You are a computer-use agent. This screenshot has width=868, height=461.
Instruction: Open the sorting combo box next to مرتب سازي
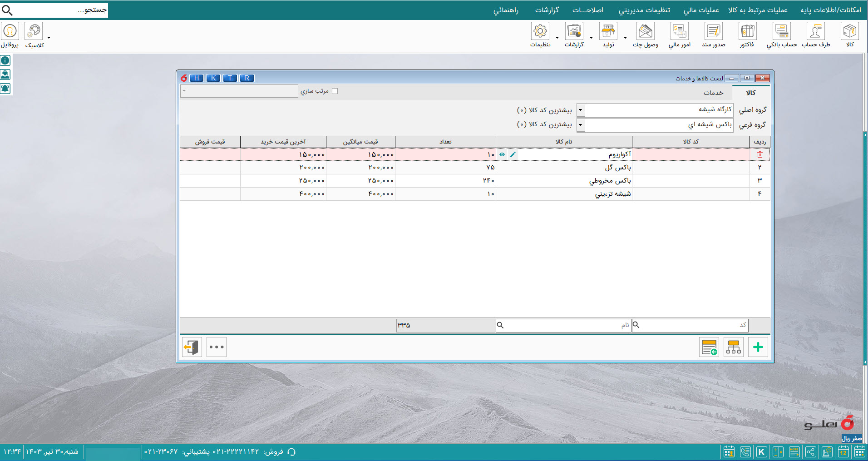pos(239,91)
